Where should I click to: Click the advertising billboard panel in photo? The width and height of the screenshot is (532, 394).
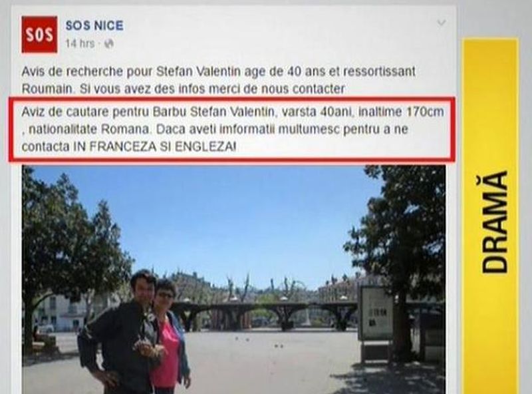pyautogui.click(x=375, y=313)
